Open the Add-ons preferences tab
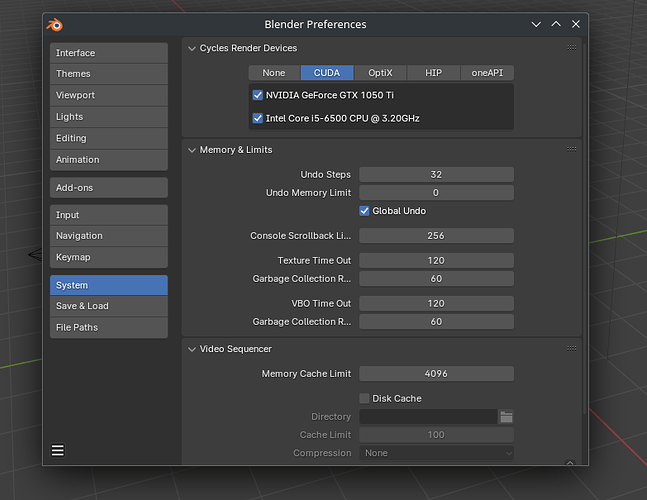 [x=109, y=188]
